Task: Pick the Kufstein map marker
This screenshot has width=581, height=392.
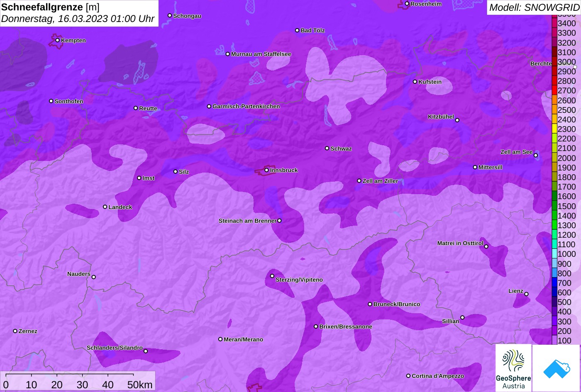Action: (x=415, y=82)
